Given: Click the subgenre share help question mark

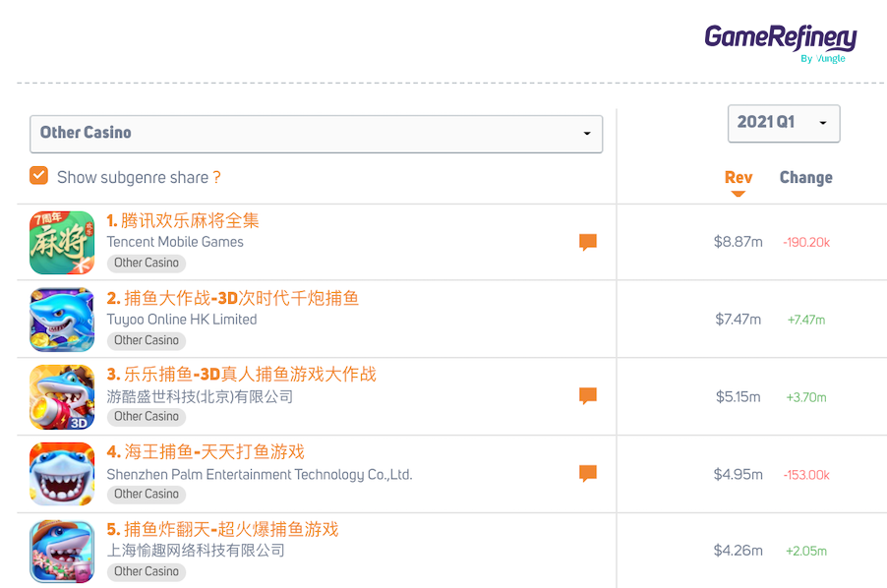Looking at the screenshot, I should pos(216,178).
